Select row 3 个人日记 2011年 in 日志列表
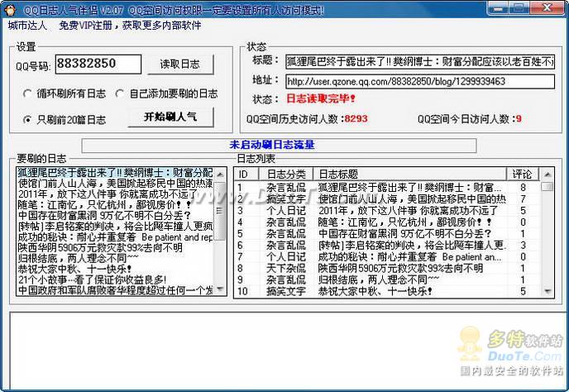Image resolution: width=569 pixels, height=392 pixels. 388,211
